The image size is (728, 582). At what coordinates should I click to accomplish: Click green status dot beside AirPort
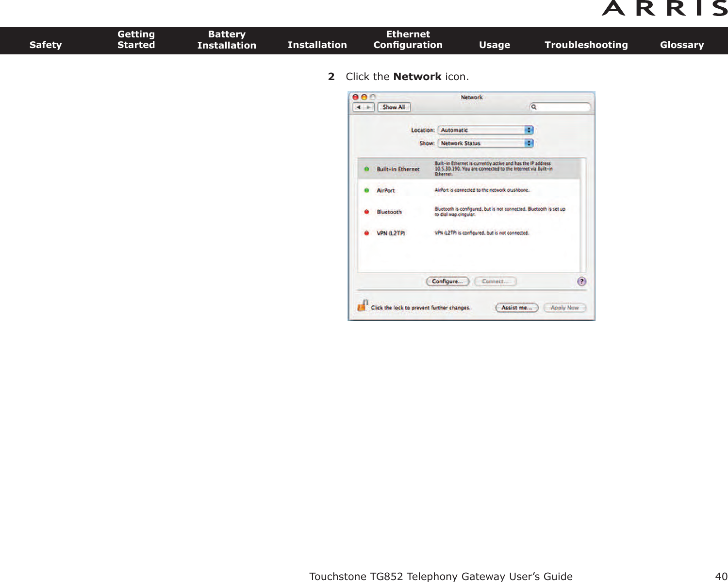pyautogui.click(x=366, y=190)
